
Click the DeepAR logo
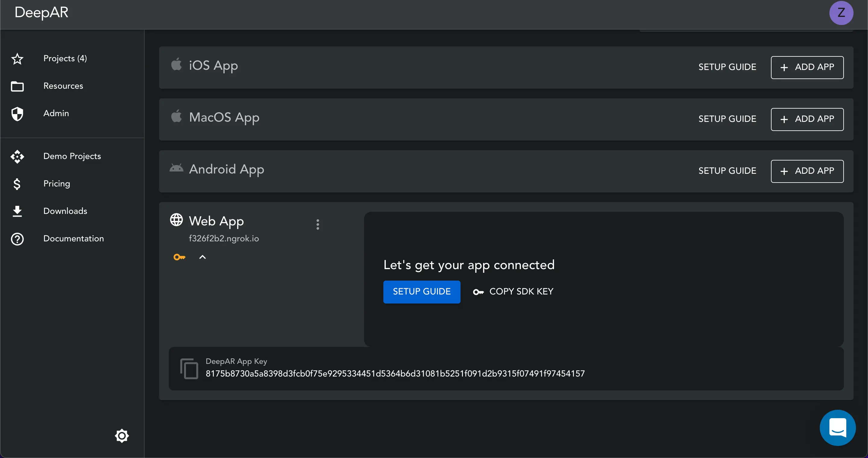point(42,13)
